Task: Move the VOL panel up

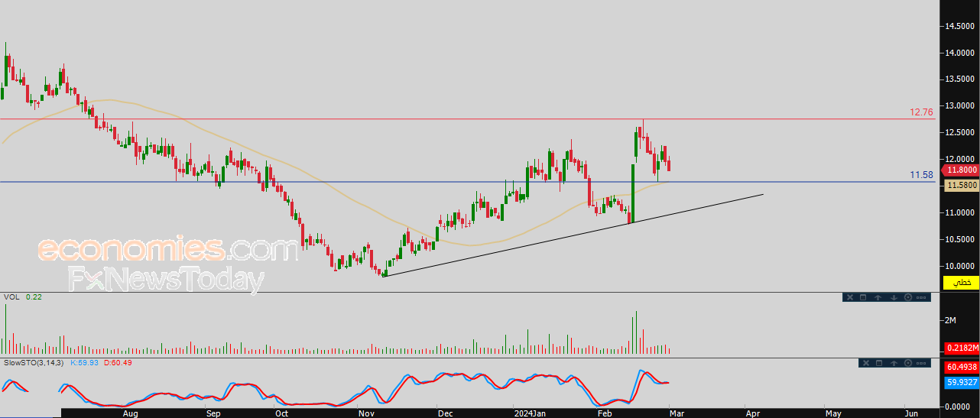Action: click(878, 297)
